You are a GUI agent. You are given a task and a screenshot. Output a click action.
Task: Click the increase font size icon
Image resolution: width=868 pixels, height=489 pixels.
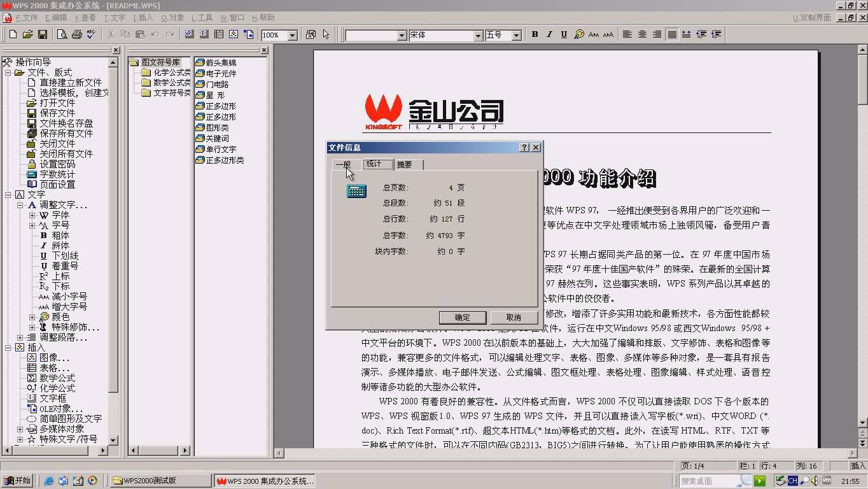coord(608,34)
